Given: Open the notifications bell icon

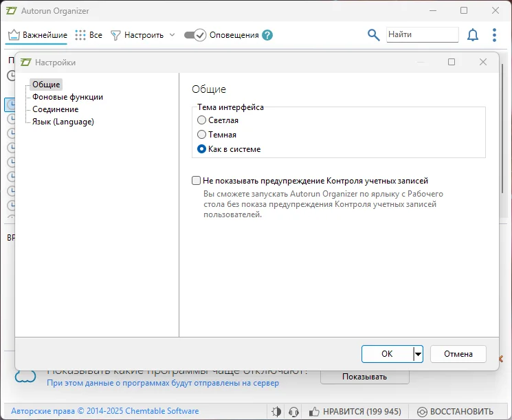Looking at the screenshot, I should click(x=473, y=35).
